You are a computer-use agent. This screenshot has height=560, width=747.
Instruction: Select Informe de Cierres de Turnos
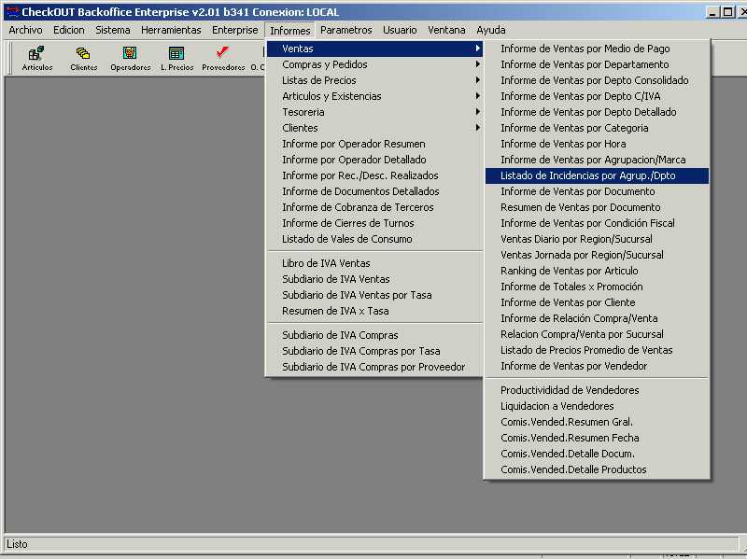point(374,223)
